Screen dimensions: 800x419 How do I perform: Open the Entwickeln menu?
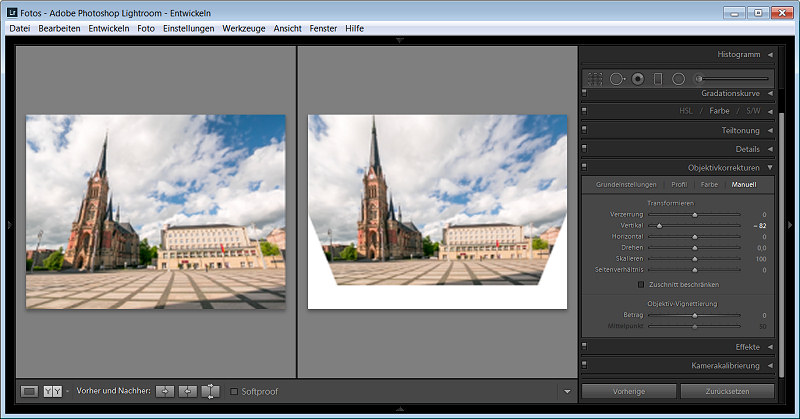coord(108,28)
